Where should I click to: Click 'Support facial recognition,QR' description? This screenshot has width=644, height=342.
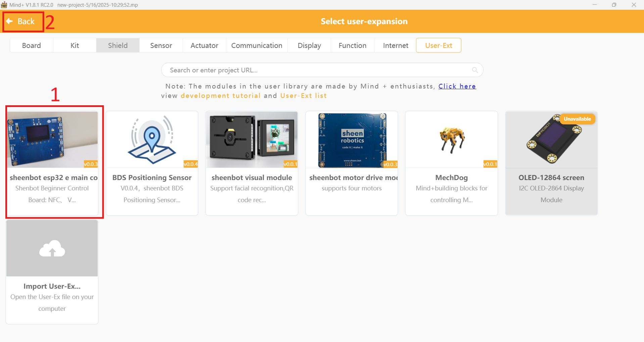252,188
